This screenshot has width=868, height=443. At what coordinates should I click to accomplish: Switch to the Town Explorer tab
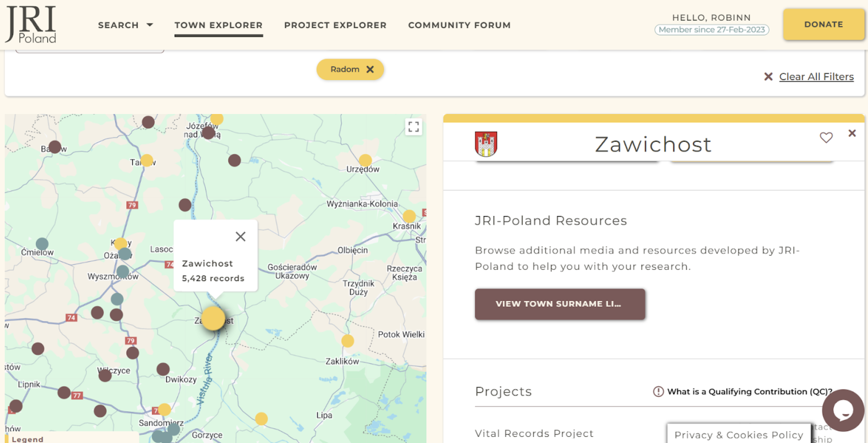(x=218, y=25)
